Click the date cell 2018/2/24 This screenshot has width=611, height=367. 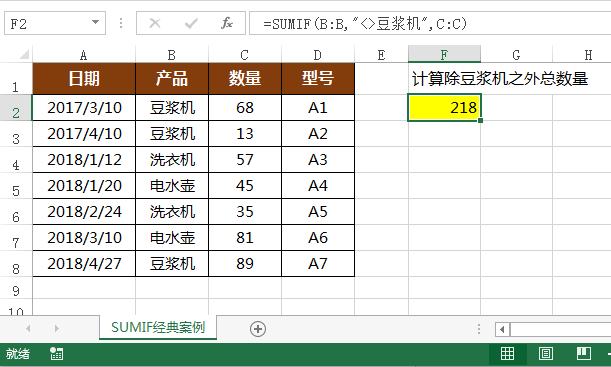pos(84,212)
